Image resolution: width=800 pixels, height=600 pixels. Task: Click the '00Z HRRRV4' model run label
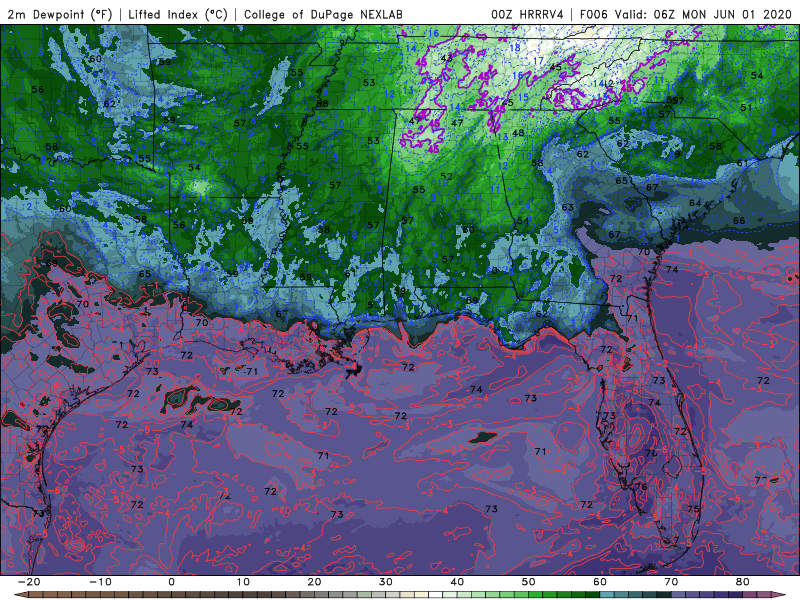[527, 14]
